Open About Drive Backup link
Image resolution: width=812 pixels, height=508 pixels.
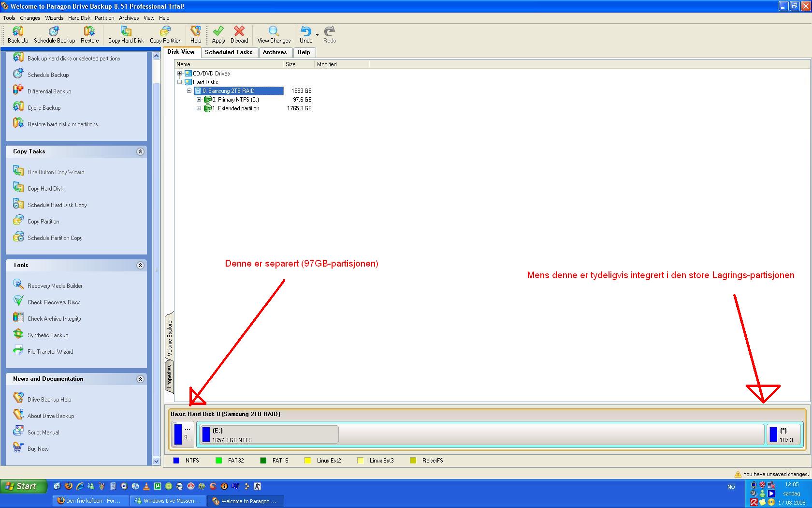point(51,416)
